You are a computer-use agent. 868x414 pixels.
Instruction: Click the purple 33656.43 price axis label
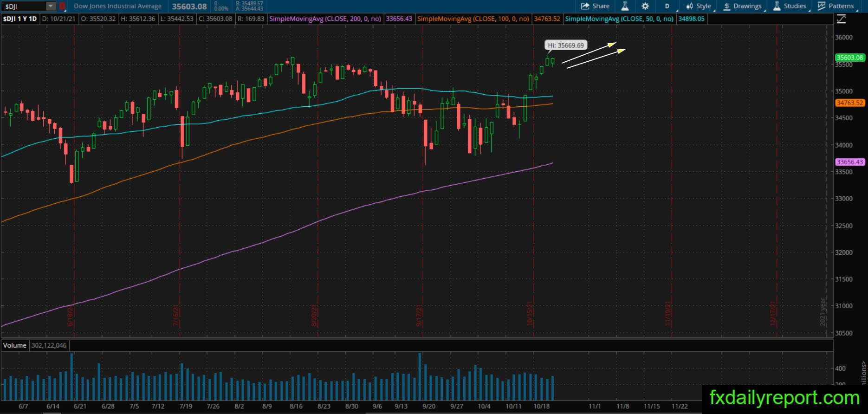(x=849, y=162)
